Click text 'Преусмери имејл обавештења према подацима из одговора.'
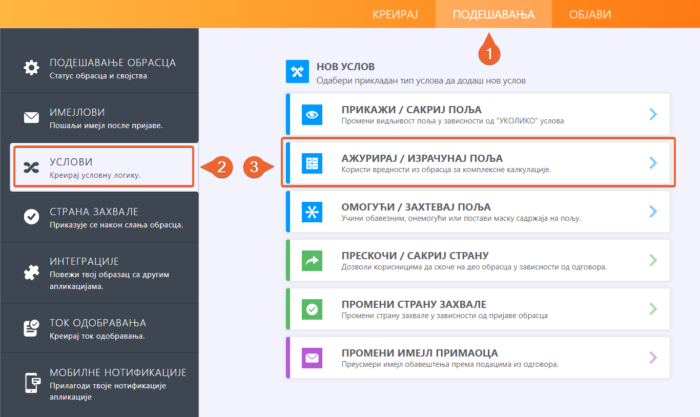This screenshot has width=700, height=417. [450, 364]
